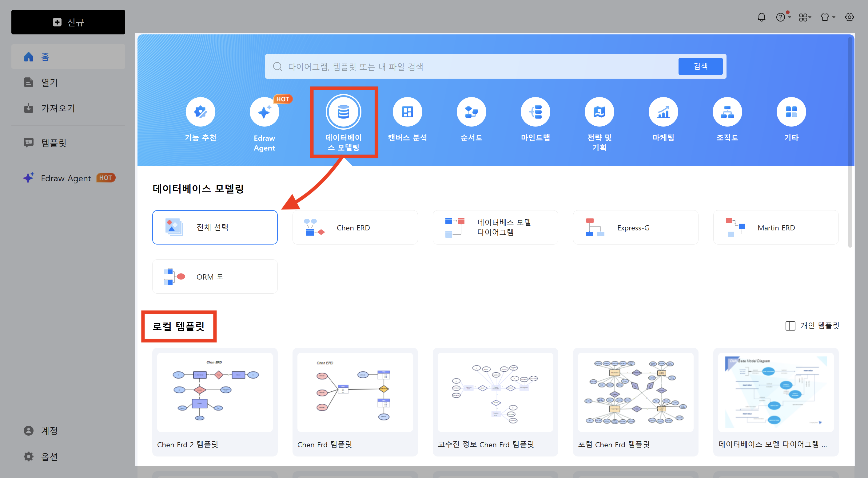Image resolution: width=868 pixels, height=478 pixels.
Task: Open the 포럼 Chen Erd 템플릿 thumbnail
Action: pos(635,393)
